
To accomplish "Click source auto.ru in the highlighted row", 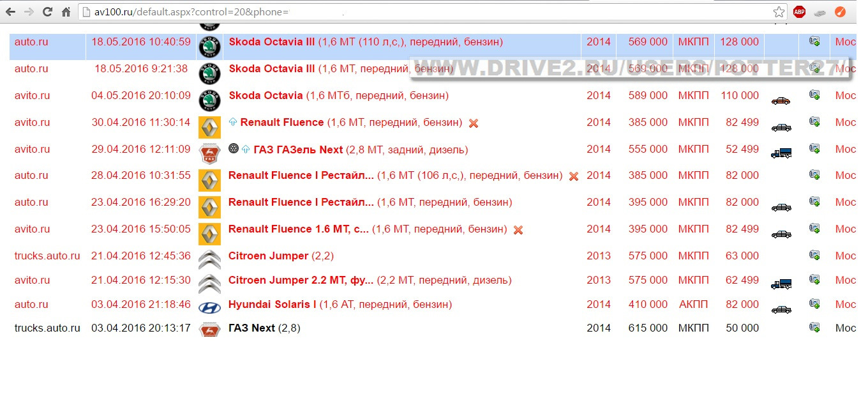I will [x=31, y=42].
